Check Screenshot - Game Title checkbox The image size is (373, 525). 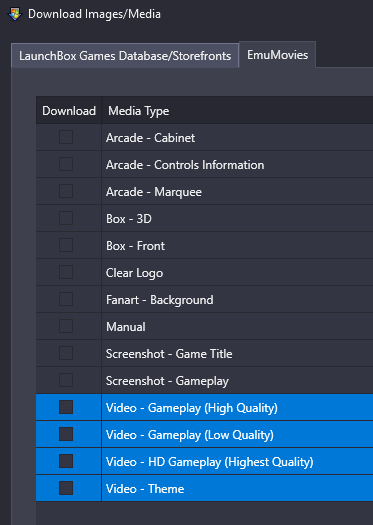tap(66, 354)
